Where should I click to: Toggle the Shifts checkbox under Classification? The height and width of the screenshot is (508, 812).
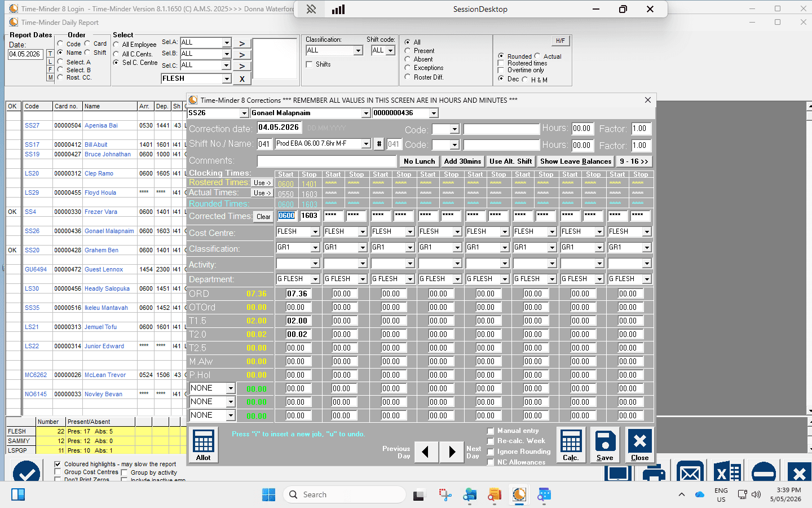(309, 64)
